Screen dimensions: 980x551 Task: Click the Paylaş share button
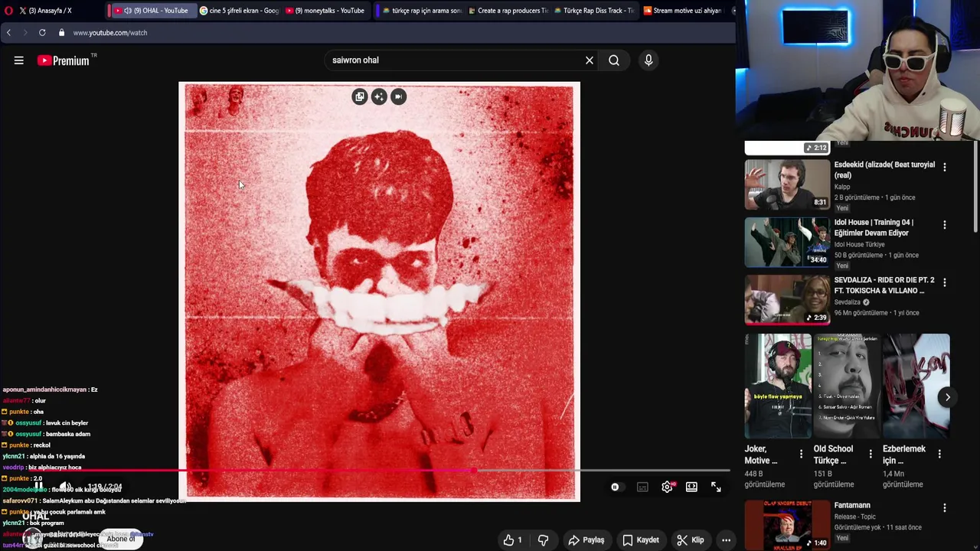point(586,540)
